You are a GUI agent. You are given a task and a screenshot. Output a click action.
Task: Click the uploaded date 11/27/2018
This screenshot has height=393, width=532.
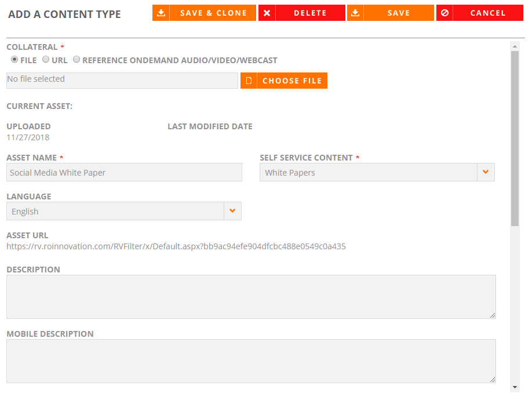pos(28,137)
